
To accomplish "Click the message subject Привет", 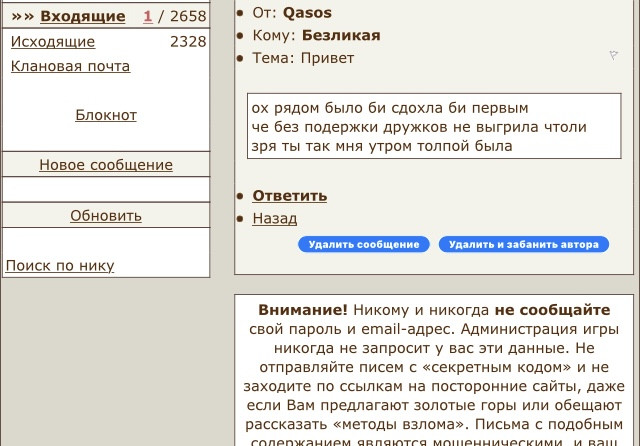I will (327, 58).
